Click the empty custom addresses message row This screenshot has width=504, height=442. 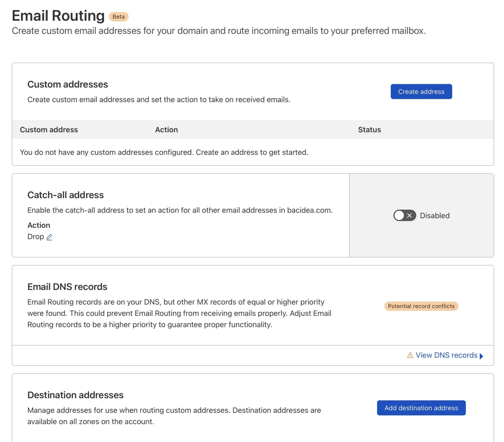pyautogui.click(x=253, y=152)
